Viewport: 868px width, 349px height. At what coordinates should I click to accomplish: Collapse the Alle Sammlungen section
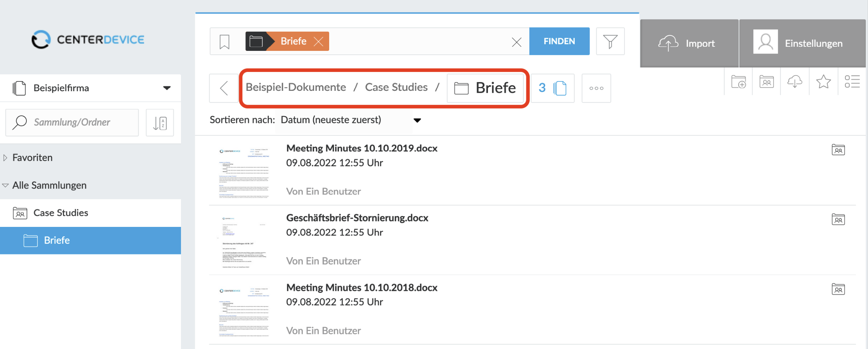tap(5, 185)
